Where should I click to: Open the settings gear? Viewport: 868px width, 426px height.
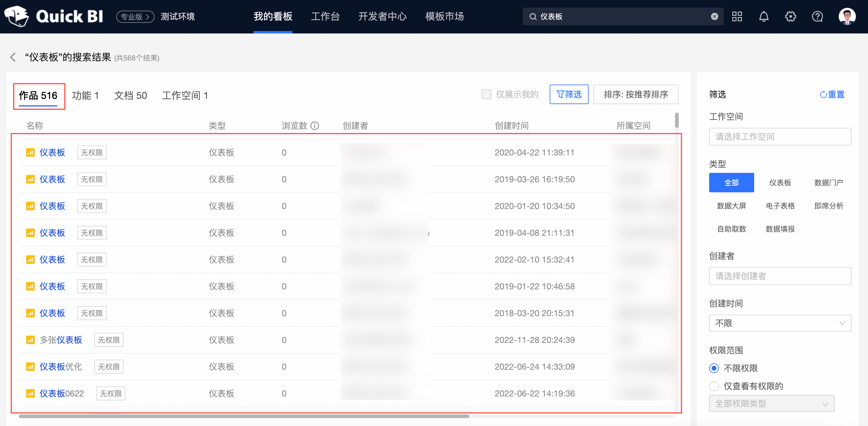(791, 16)
